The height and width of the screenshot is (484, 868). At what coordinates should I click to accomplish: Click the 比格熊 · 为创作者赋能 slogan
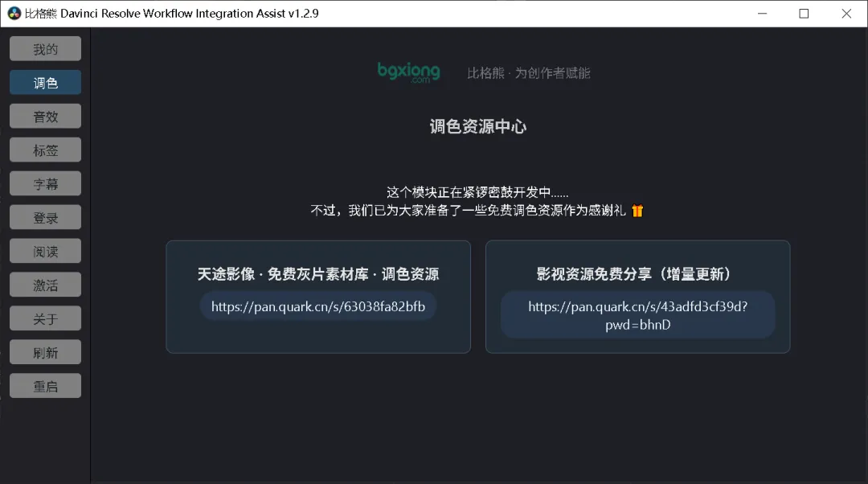(529, 73)
